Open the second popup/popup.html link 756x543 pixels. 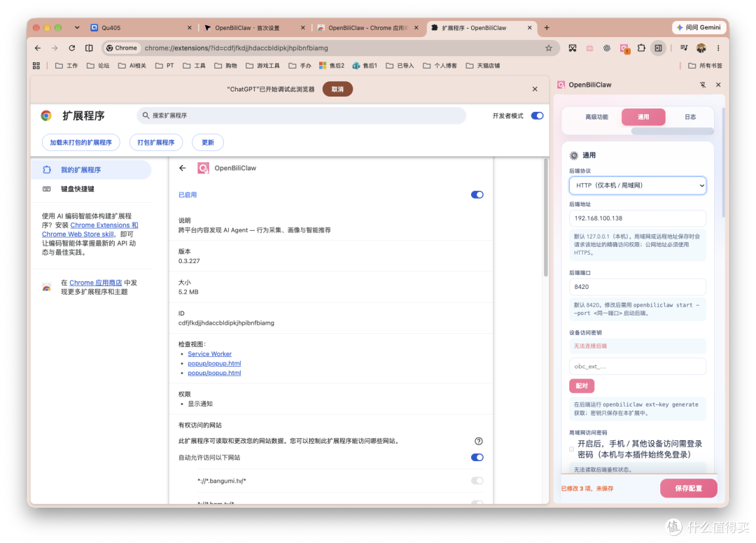pyautogui.click(x=214, y=373)
